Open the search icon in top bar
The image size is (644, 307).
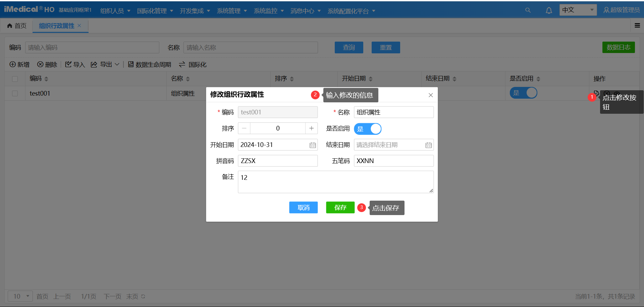(528, 10)
